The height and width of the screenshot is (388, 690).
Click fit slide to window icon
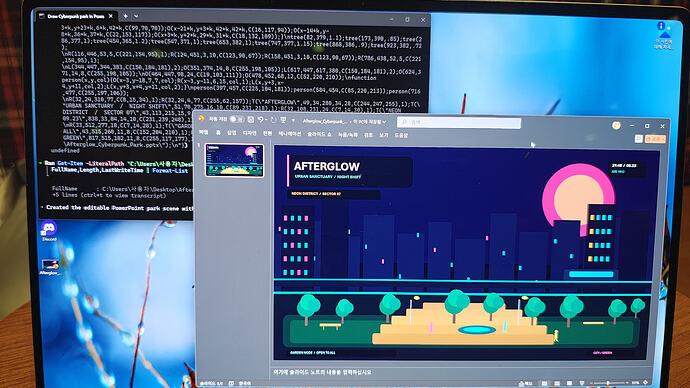pos(646,383)
